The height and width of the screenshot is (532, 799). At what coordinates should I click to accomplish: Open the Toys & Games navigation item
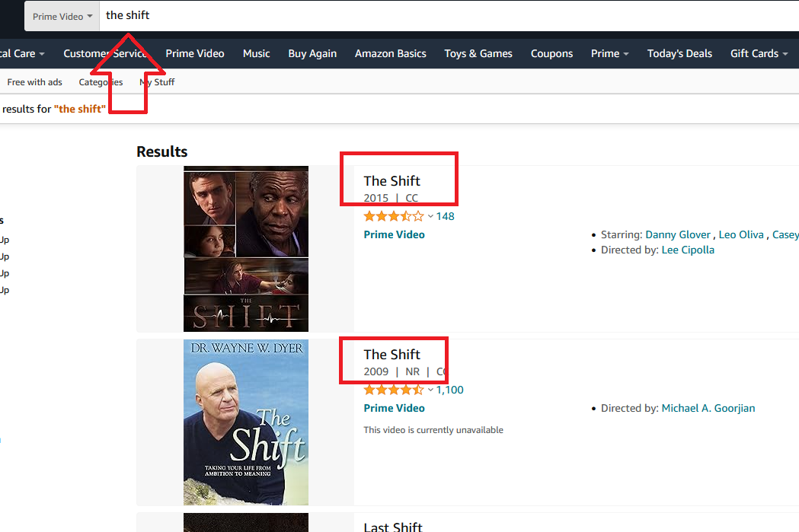(x=478, y=53)
